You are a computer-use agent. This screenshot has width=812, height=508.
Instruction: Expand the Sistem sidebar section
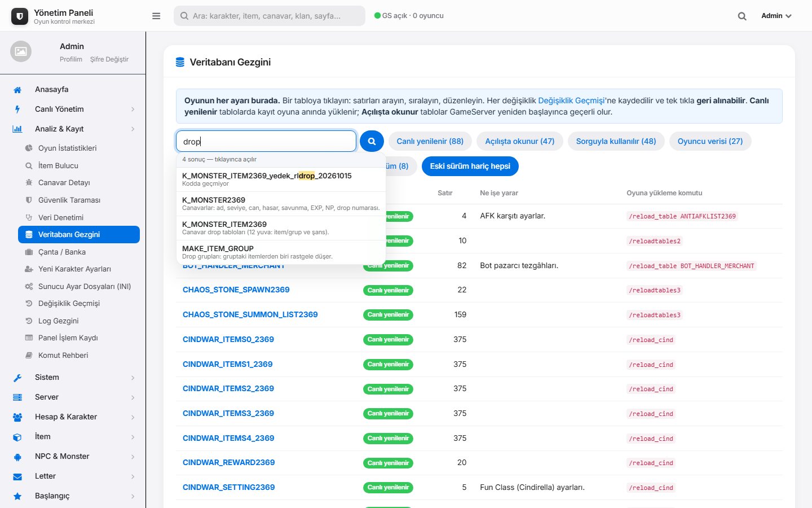click(x=73, y=378)
